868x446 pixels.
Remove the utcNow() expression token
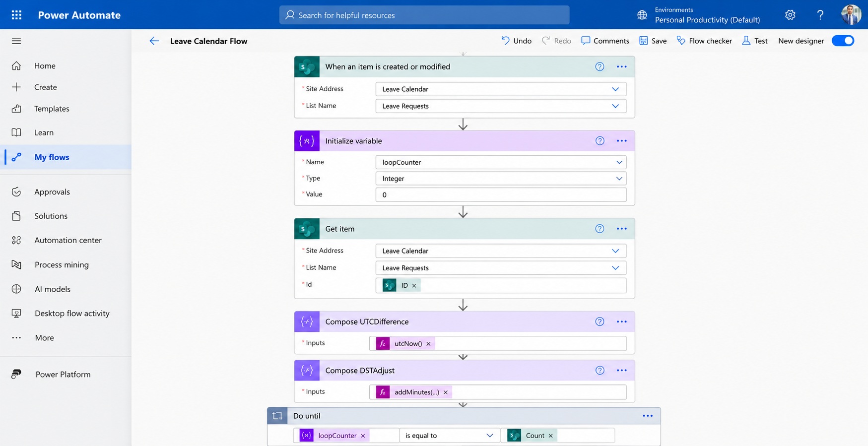pyautogui.click(x=428, y=343)
